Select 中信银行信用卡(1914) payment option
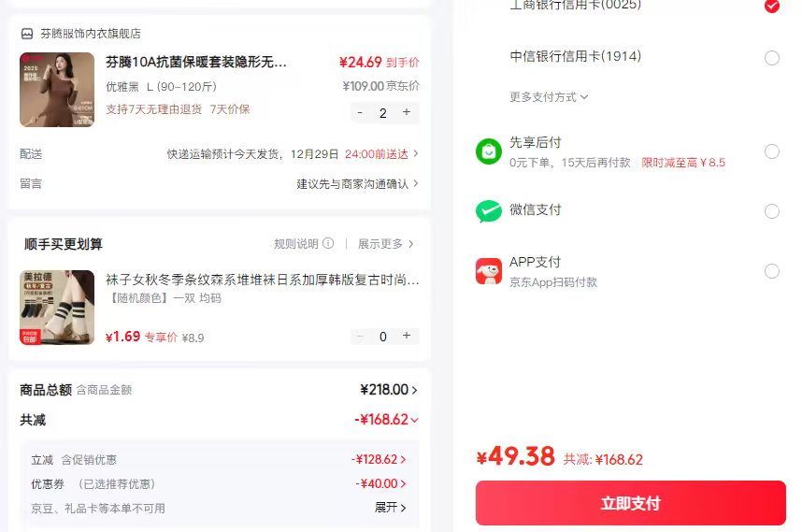Image resolution: width=802 pixels, height=532 pixels. (771, 58)
